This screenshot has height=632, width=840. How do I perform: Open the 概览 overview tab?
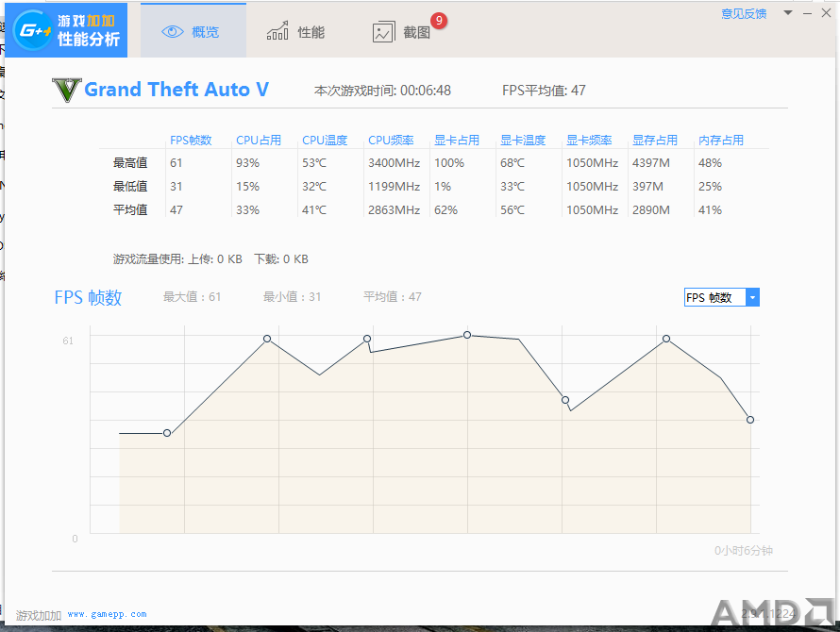point(193,31)
